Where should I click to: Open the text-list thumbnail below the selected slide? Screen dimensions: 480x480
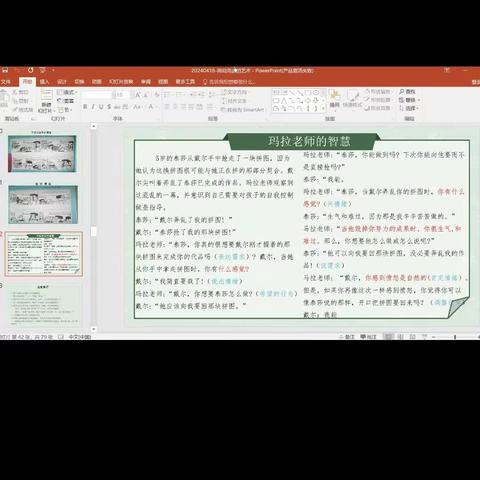(44, 306)
